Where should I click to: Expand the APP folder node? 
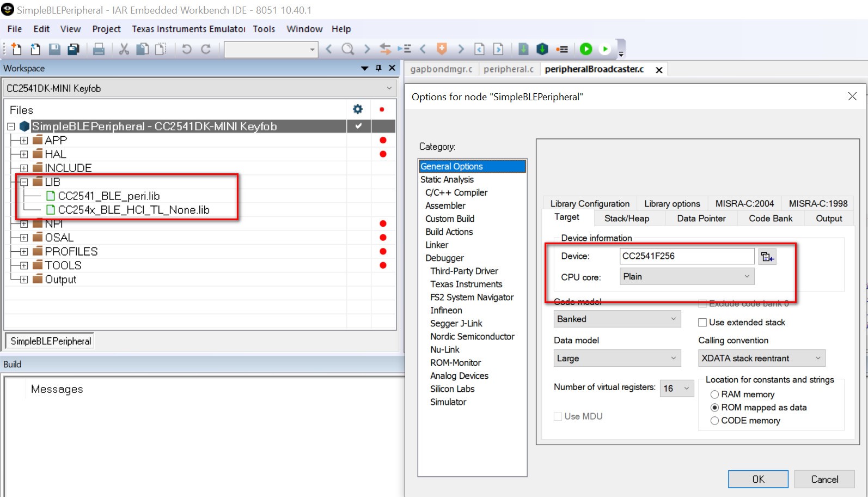click(24, 140)
